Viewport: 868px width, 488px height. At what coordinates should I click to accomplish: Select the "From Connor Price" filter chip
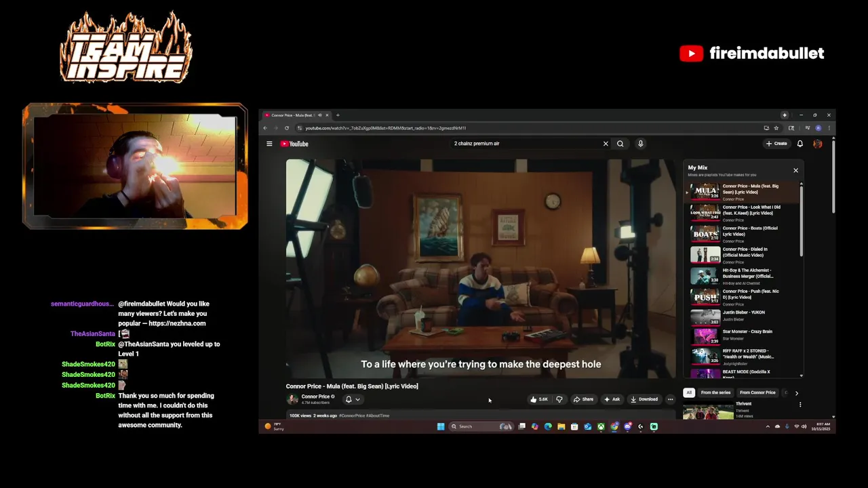point(757,392)
